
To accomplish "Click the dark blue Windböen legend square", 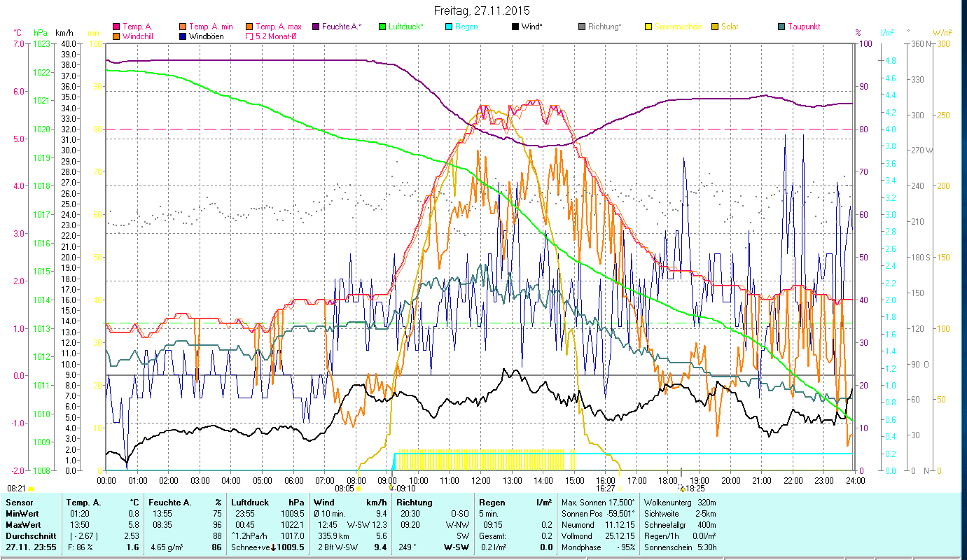I will [x=183, y=36].
